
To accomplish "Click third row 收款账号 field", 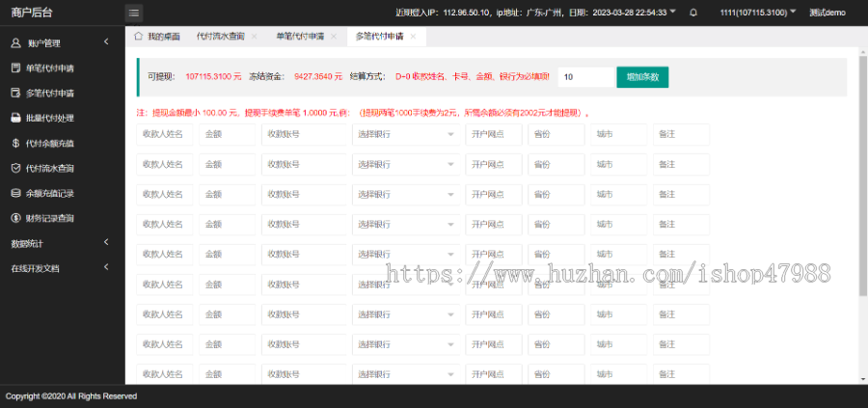I will coord(304,195).
